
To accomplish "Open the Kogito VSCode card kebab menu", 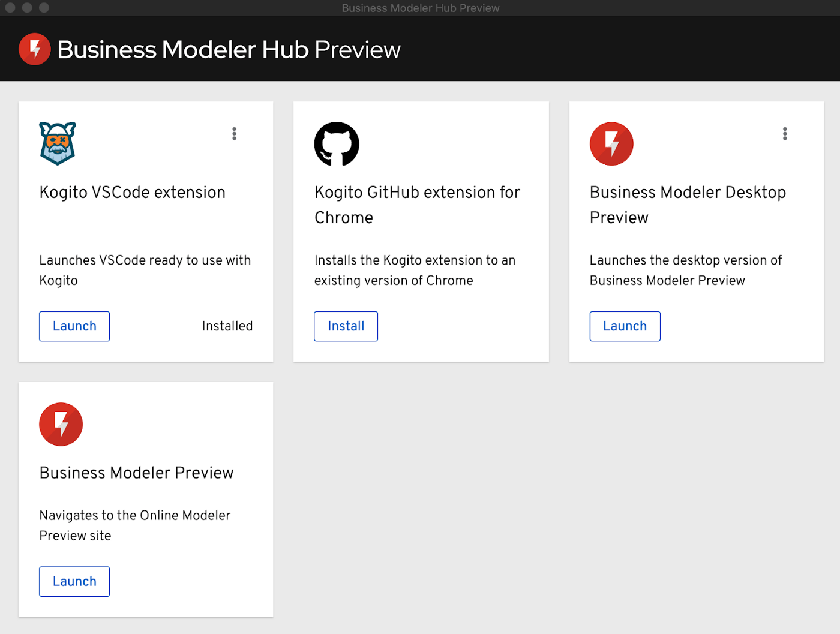I will point(234,134).
